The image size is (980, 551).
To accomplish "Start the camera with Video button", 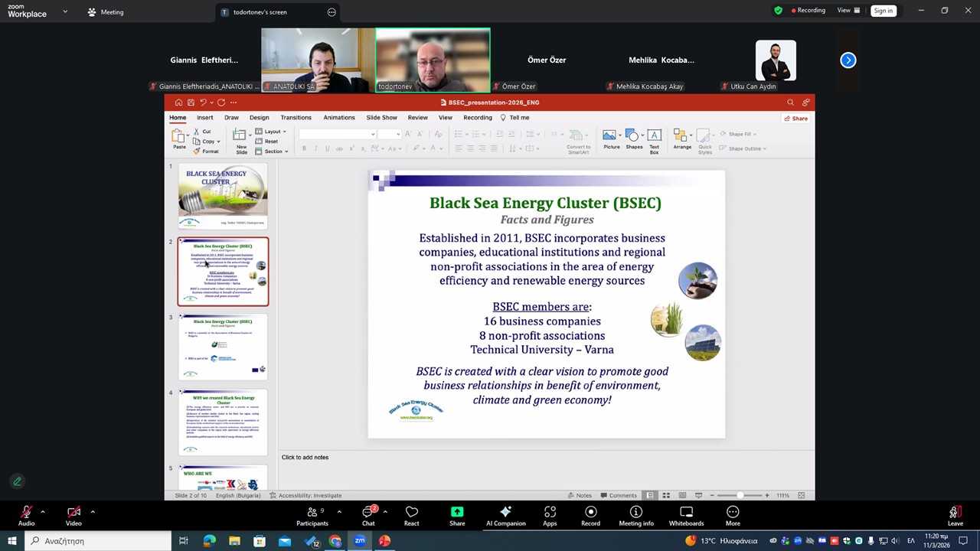I will [73, 516].
